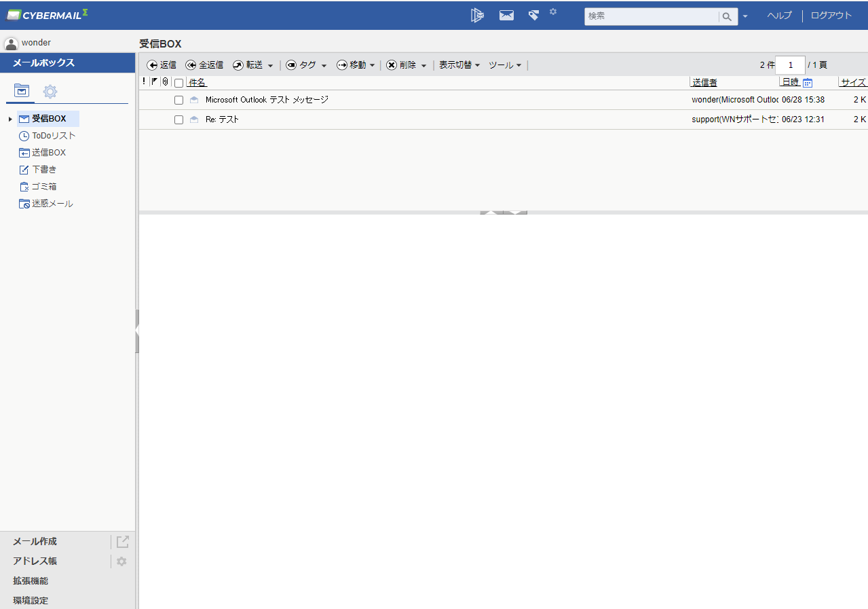This screenshot has width=868, height=609.
Task: Expand the 転送 dropdown arrow
Action: 270,66
